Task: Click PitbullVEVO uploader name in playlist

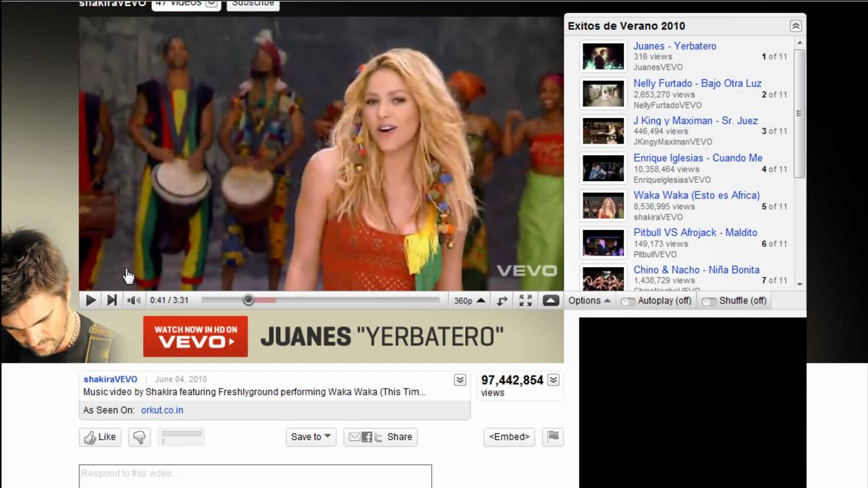Action: point(655,254)
